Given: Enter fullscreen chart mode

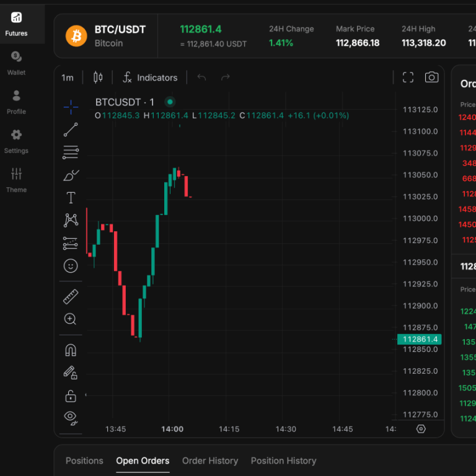Looking at the screenshot, I should point(408,77).
